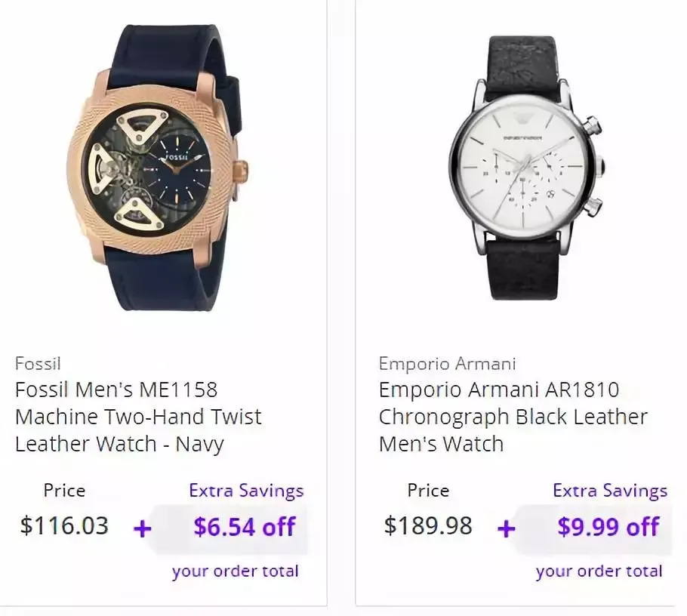Click the plus icon beside $116.03
The width and height of the screenshot is (687, 616).
(143, 529)
